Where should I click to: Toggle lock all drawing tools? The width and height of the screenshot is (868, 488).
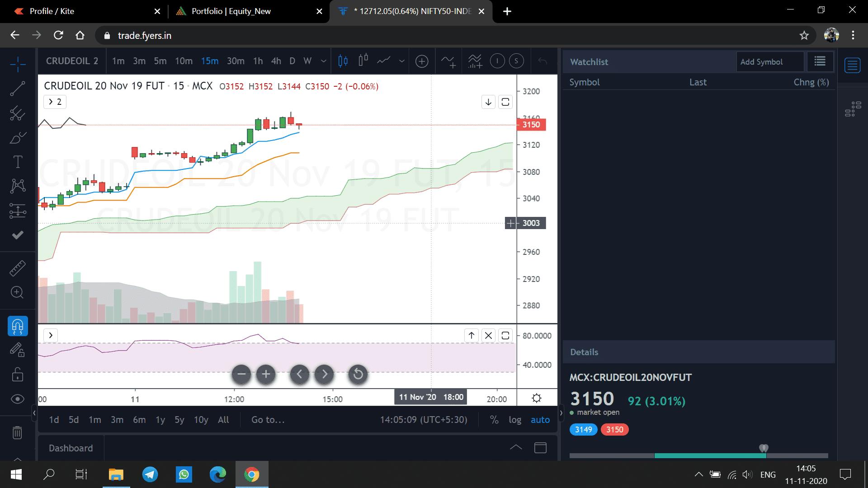pos(18,374)
